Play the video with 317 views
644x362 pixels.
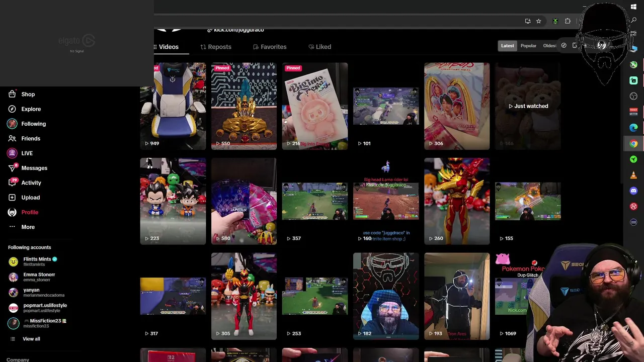[173, 296]
